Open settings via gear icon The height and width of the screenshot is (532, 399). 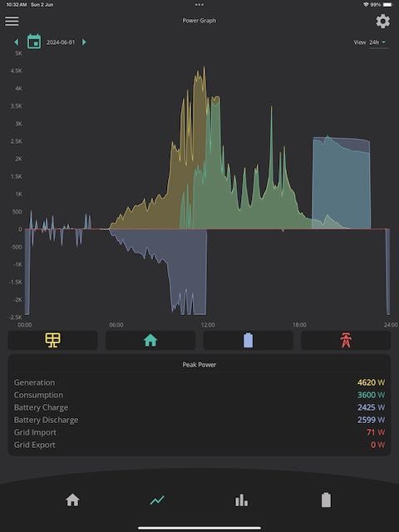point(382,22)
